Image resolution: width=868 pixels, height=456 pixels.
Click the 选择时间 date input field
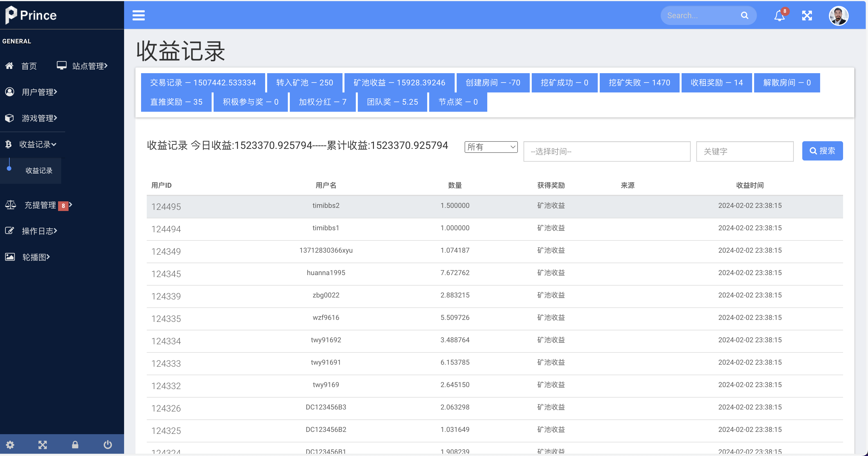[x=607, y=151]
